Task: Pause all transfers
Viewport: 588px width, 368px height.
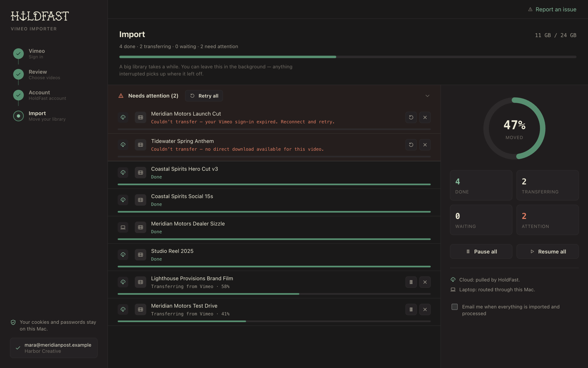Action: [481, 251]
